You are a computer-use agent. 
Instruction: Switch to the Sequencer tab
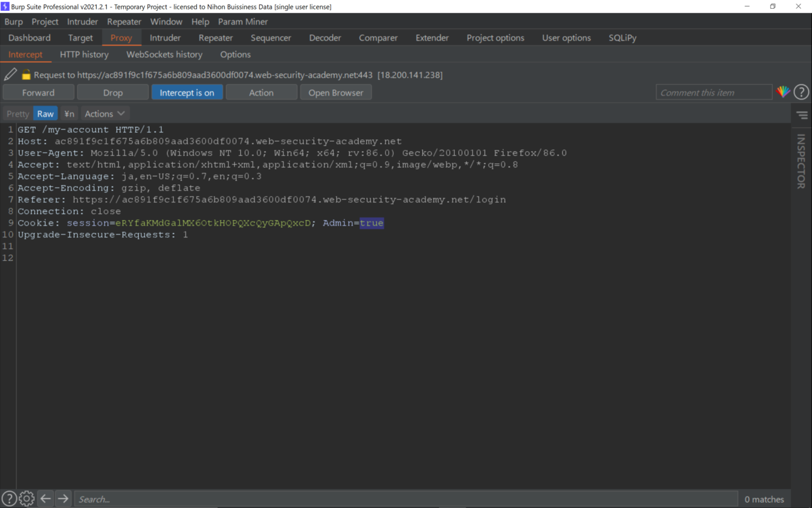click(x=271, y=38)
